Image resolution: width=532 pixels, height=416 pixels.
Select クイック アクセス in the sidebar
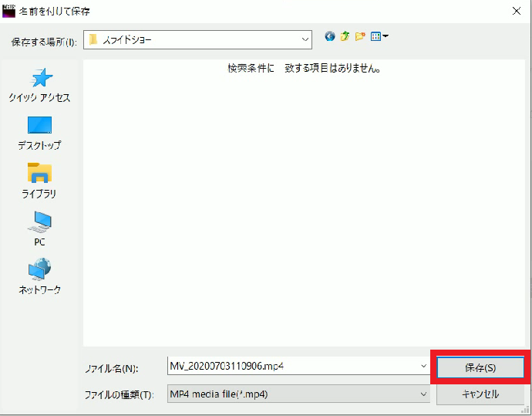[x=39, y=85]
